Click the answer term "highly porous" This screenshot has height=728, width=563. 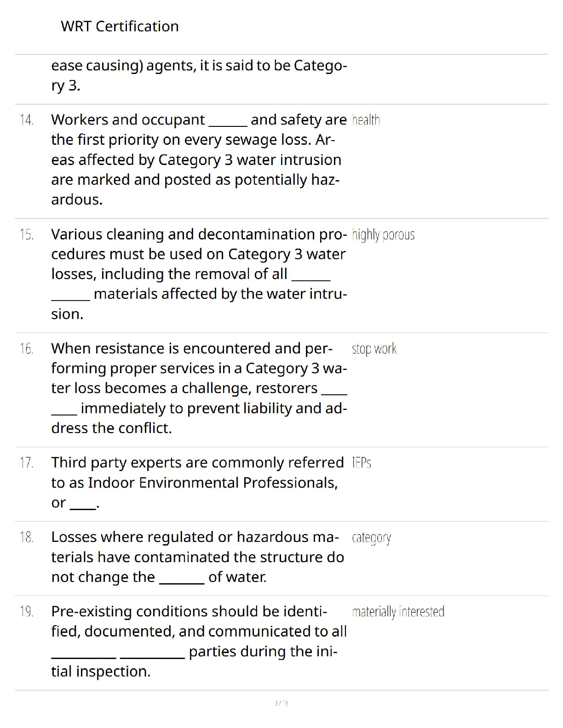383,235
